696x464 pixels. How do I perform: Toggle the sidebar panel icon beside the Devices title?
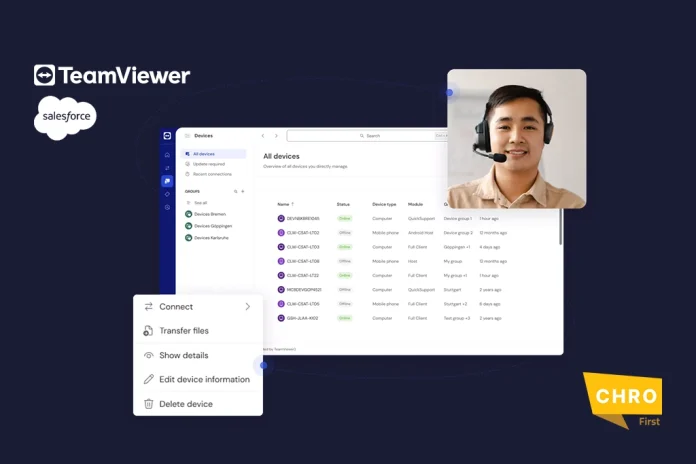click(x=187, y=135)
